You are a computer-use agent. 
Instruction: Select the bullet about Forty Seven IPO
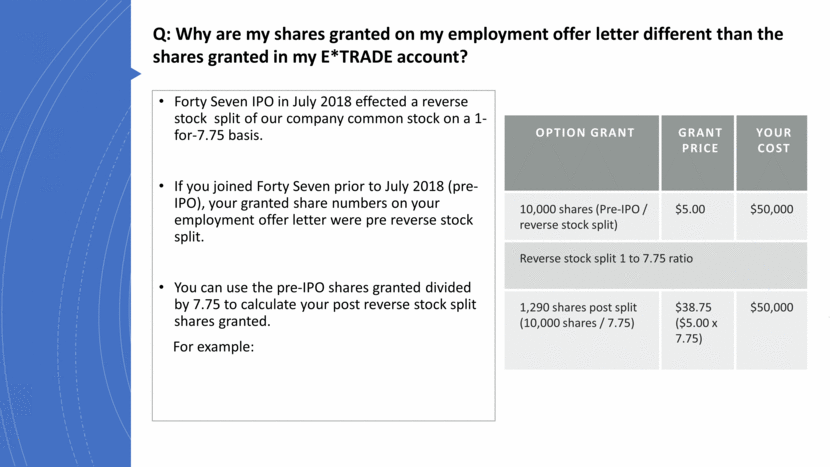point(330,118)
